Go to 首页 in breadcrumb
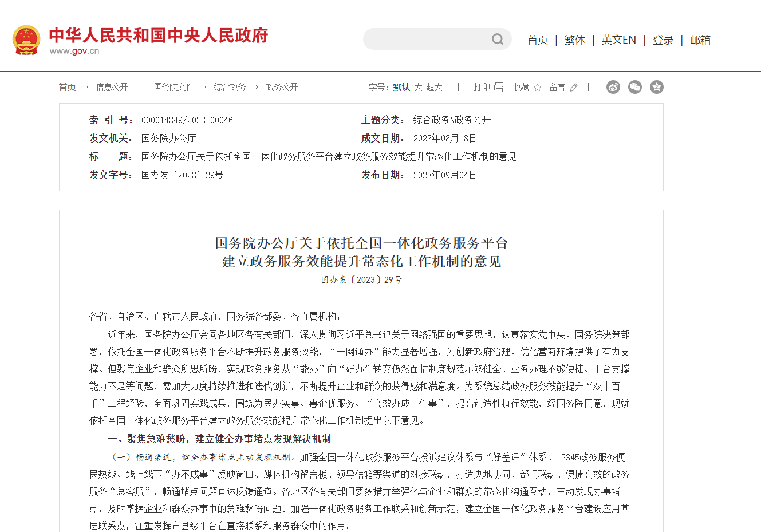This screenshot has height=532, width=761. [67, 87]
